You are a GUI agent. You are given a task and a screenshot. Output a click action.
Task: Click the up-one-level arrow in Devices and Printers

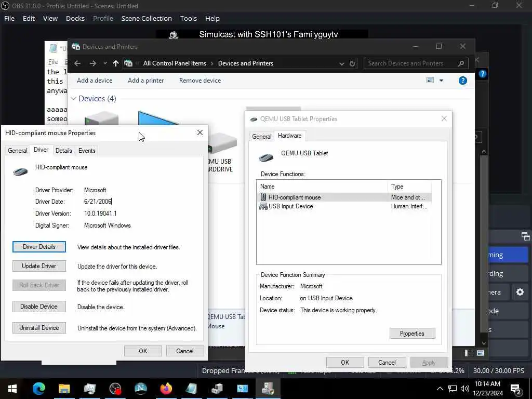tap(116, 63)
